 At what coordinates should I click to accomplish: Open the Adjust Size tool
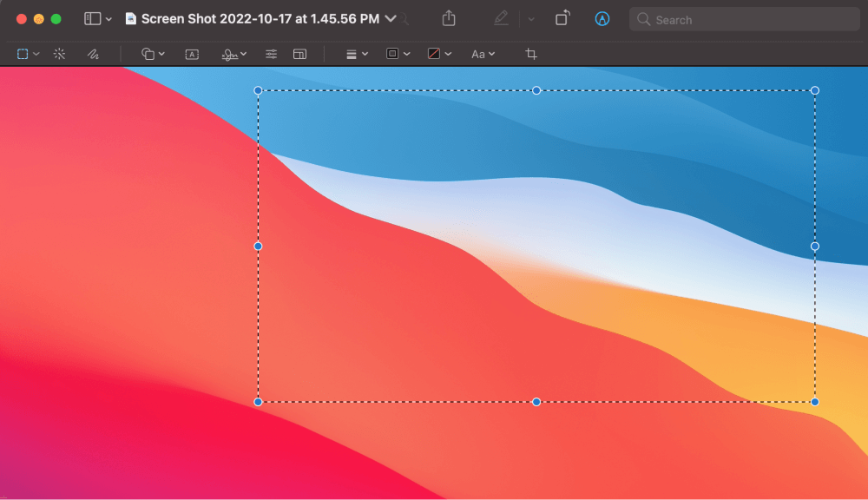pos(299,54)
